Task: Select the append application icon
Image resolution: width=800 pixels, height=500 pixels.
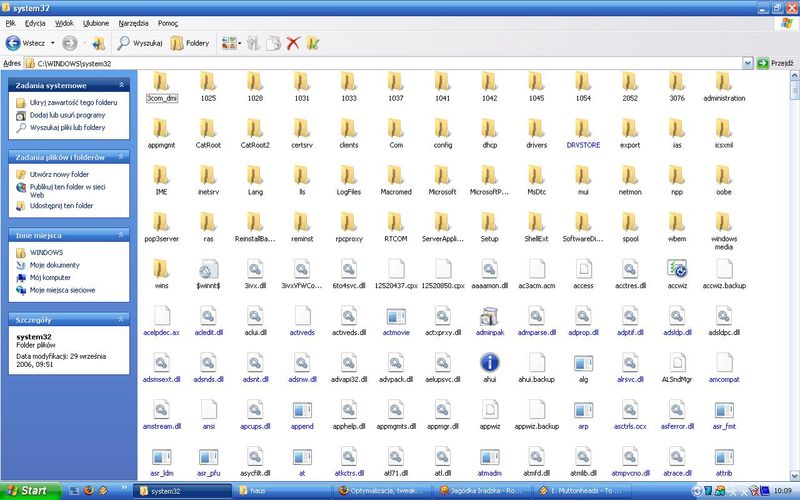Action: point(302,410)
